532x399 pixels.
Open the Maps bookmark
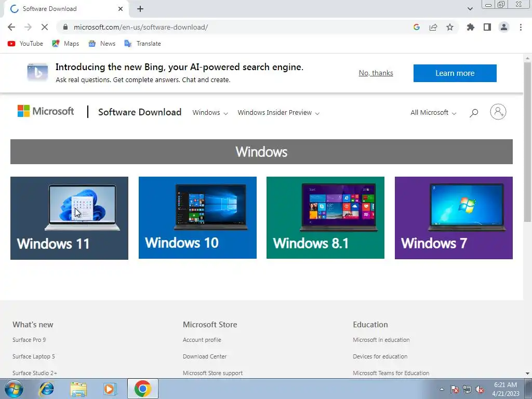click(x=65, y=44)
